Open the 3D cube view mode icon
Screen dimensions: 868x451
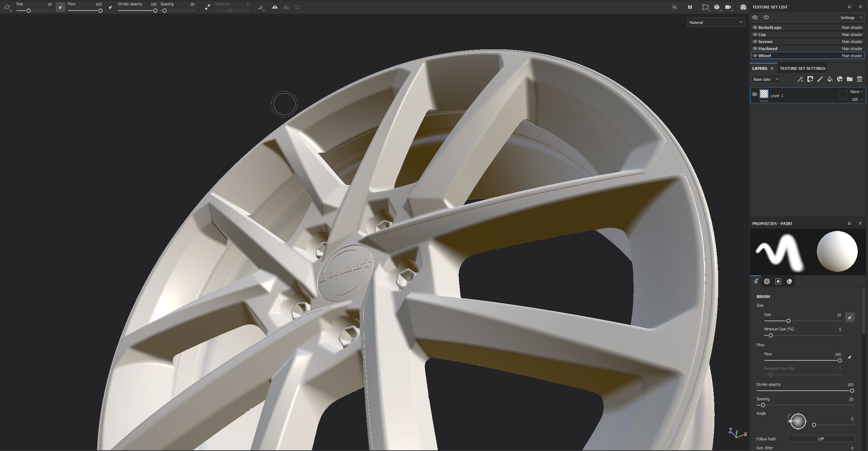[717, 7]
